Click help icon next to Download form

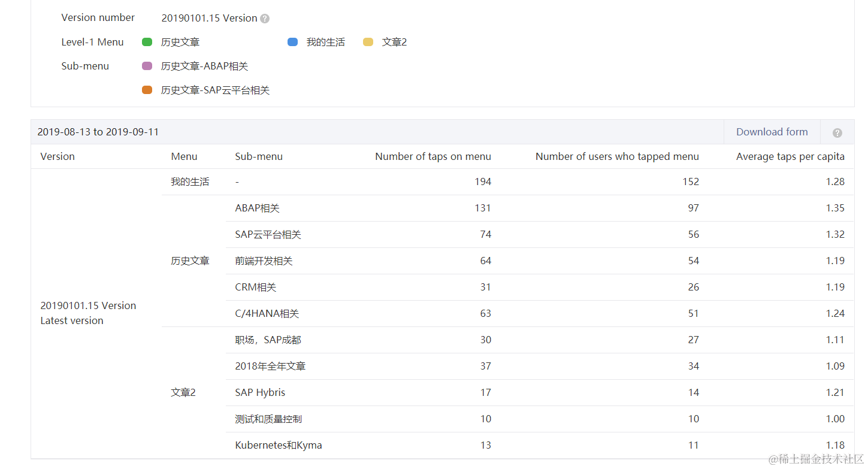pos(837,132)
